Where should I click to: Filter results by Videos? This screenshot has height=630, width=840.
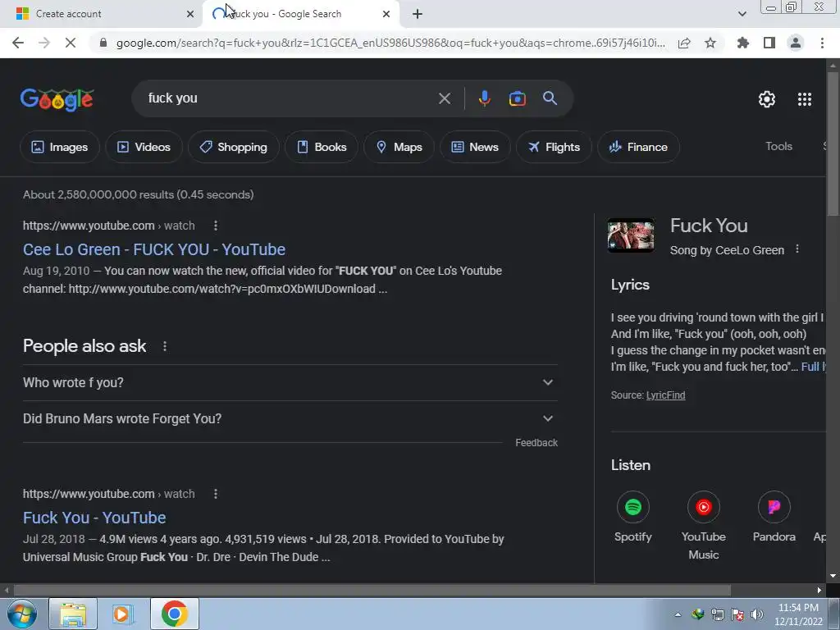click(x=144, y=147)
